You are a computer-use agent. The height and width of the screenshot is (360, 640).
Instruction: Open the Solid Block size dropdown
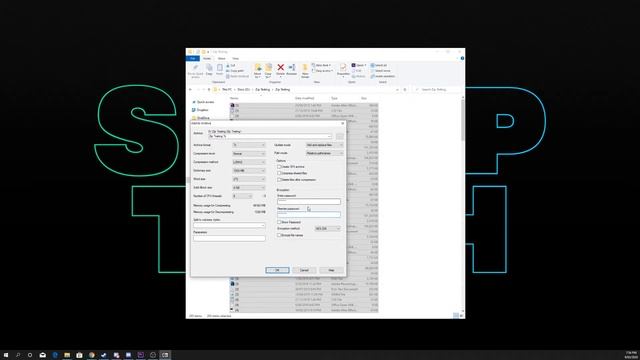pos(249,188)
